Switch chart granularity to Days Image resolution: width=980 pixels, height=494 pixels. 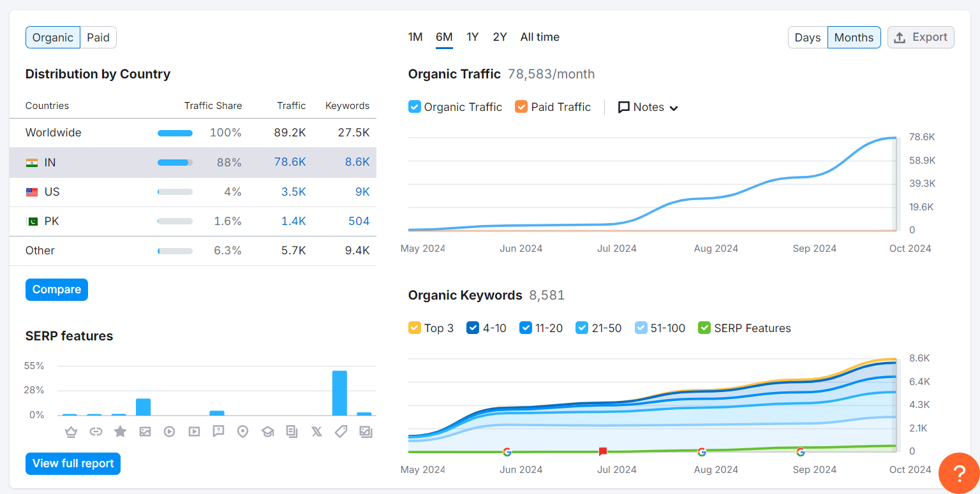pyautogui.click(x=807, y=38)
